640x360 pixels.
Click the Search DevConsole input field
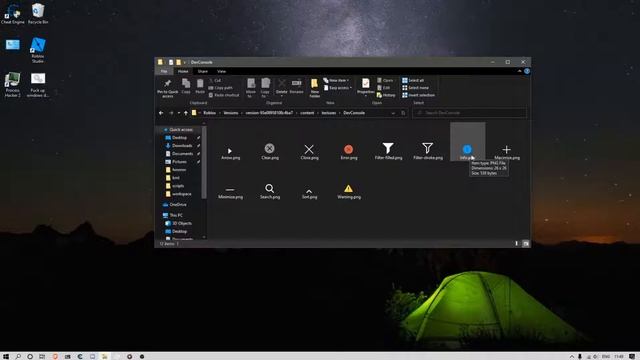coord(470,113)
